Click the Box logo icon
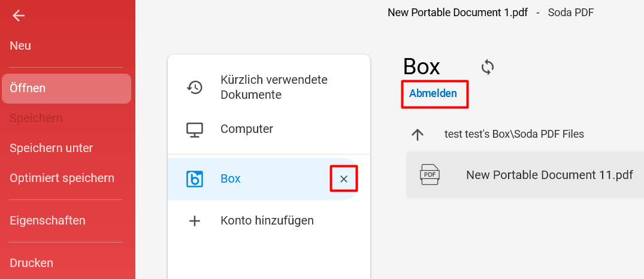 195,179
